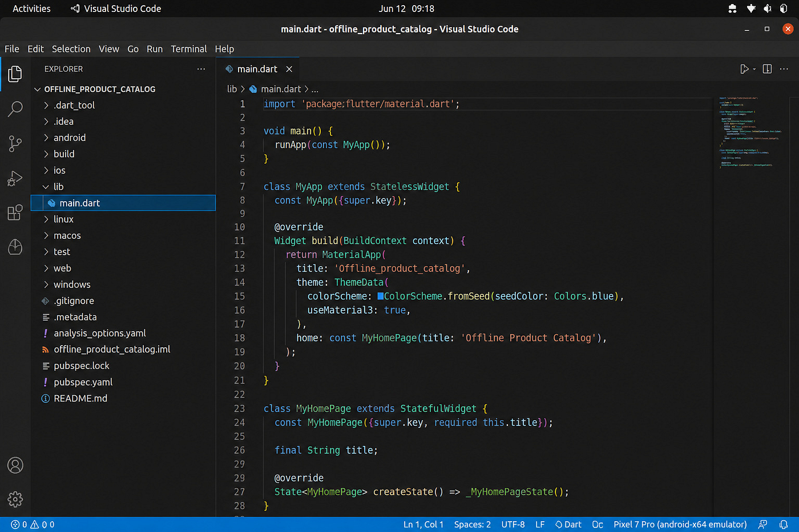Open the Manage gear icon
Image resolution: width=799 pixels, height=532 pixels.
pos(15,499)
